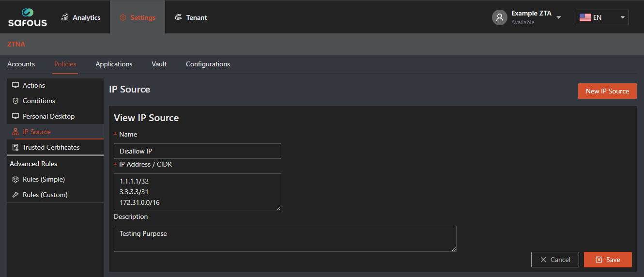Image resolution: width=644 pixels, height=277 pixels.
Task: Expand the Example ZTA account dropdown
Action: tap(559, 17)
